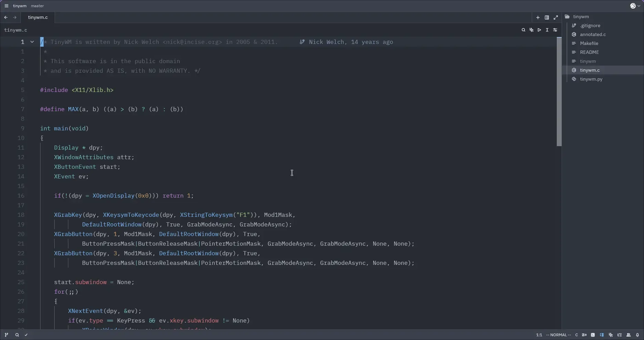Open the user avatar menu
Screen dimensions: 644x340
[635, 6]
